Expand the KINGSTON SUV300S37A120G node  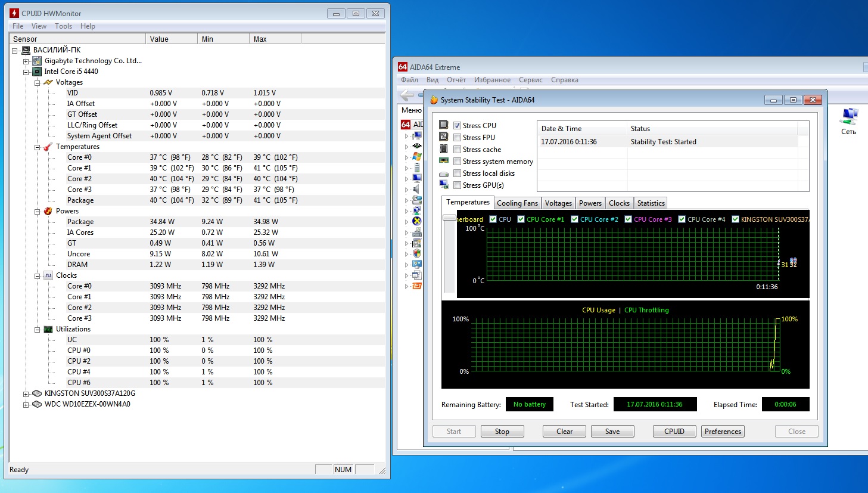pyautogui.click(x=26, y=394)
